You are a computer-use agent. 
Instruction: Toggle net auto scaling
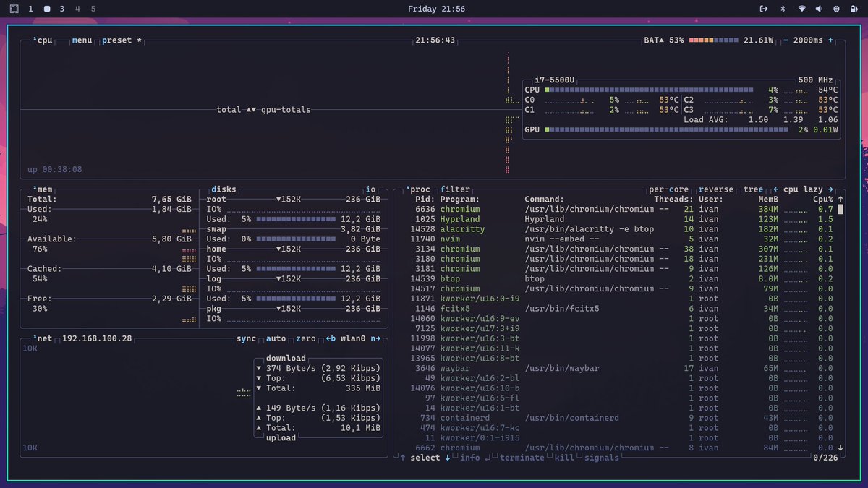click(276, 338)
